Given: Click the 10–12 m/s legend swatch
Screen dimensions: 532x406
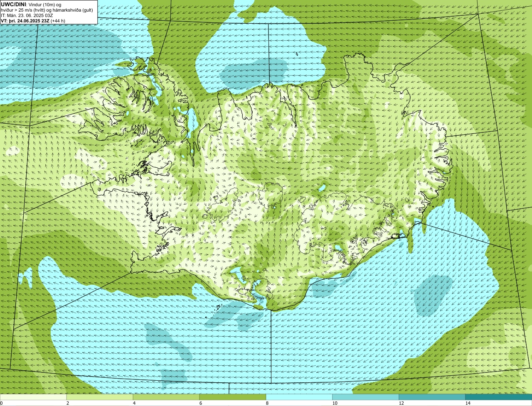Looking at the screenshot, I should (366, 397).
